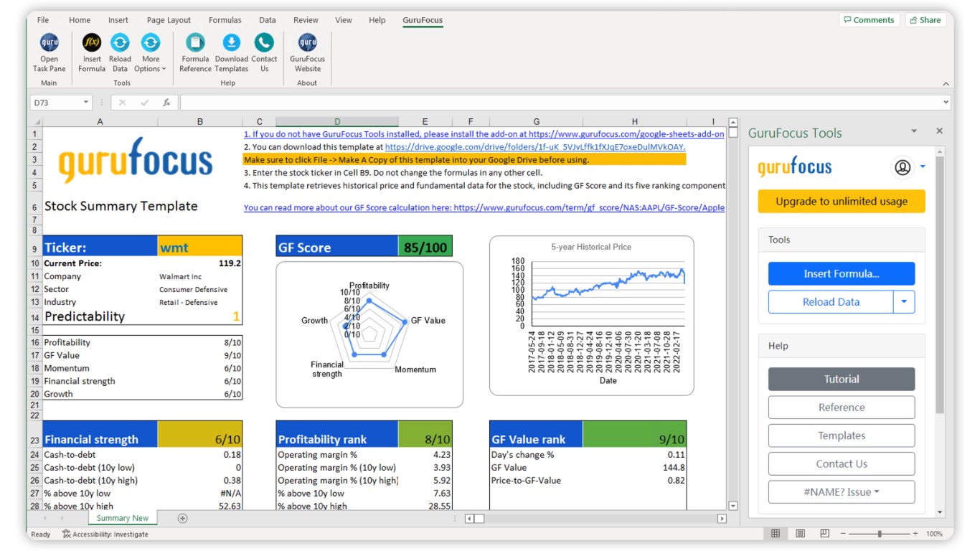
Task: Open the GuruFocus Task Pane
Action: pos(49,52)
